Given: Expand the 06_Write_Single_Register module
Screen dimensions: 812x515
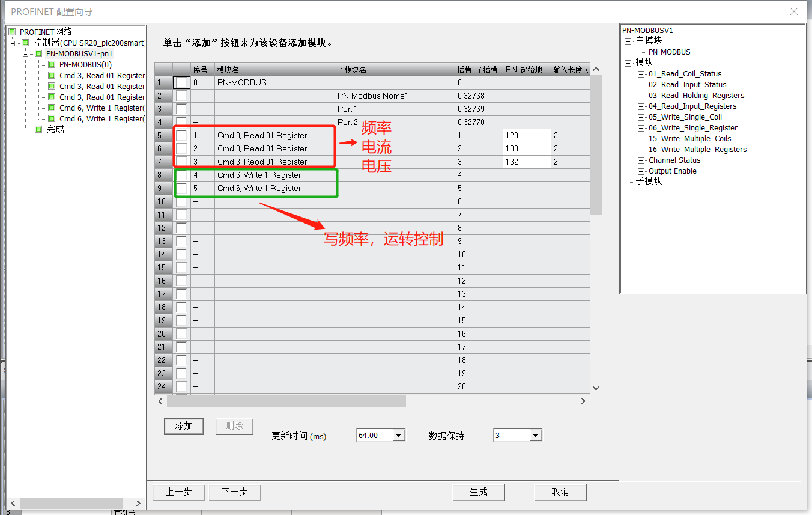Looking at the screenshot, I should coord(641,128).
